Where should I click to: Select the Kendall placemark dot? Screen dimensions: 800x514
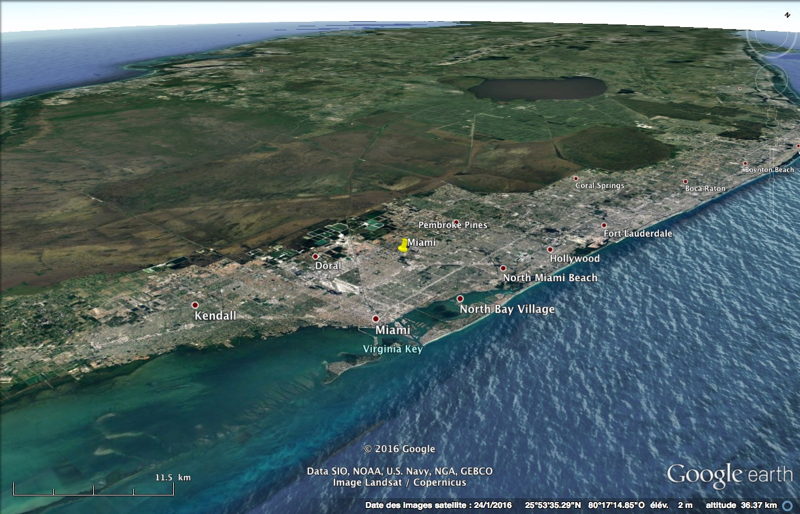click(196, 305)
